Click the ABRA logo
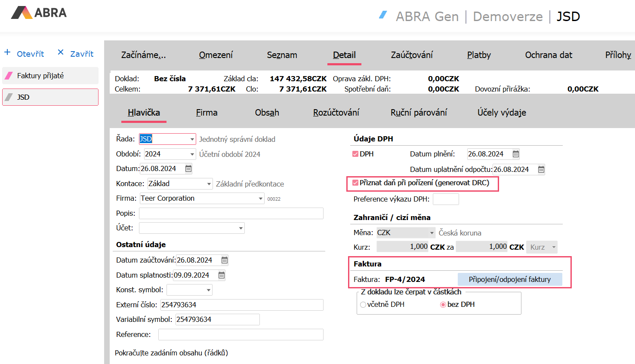The image size is (635, 364). [39, 12]
